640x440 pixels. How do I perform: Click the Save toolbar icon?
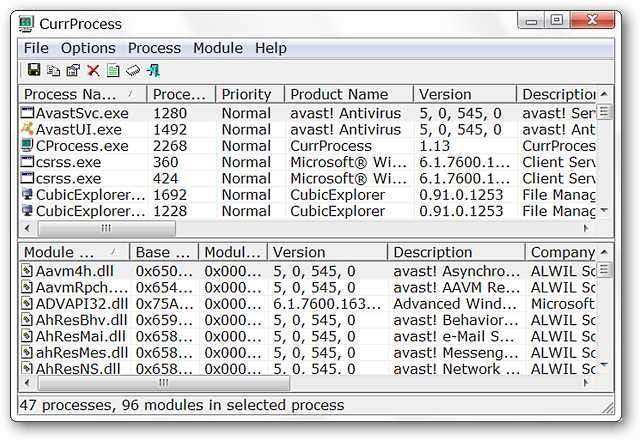click(33, 70)
